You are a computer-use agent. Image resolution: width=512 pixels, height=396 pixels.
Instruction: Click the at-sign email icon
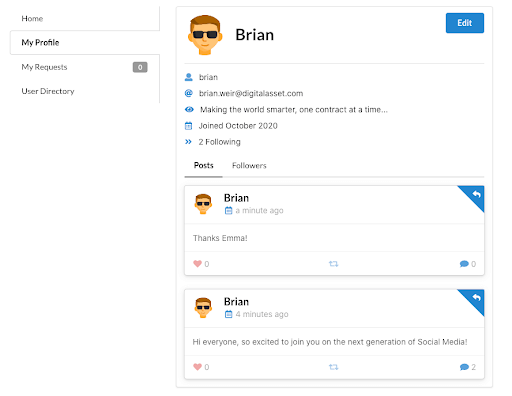(x=189, y=93)
